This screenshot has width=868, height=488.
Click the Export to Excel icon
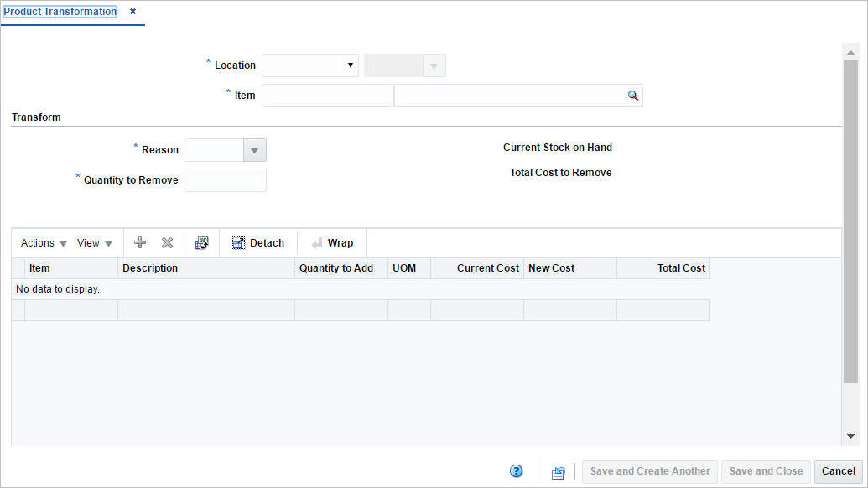(x=201, y=242)
